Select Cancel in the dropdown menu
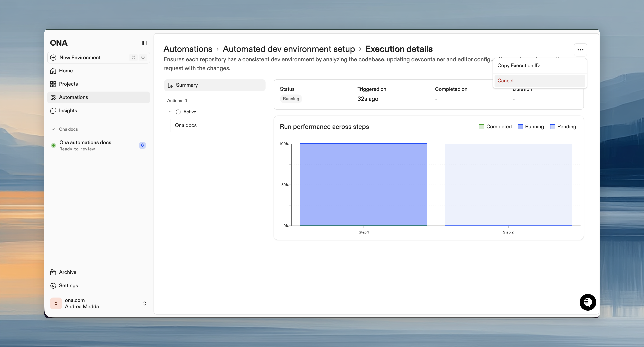The height and width of the screenshot is (347, 644). (505, 80)
